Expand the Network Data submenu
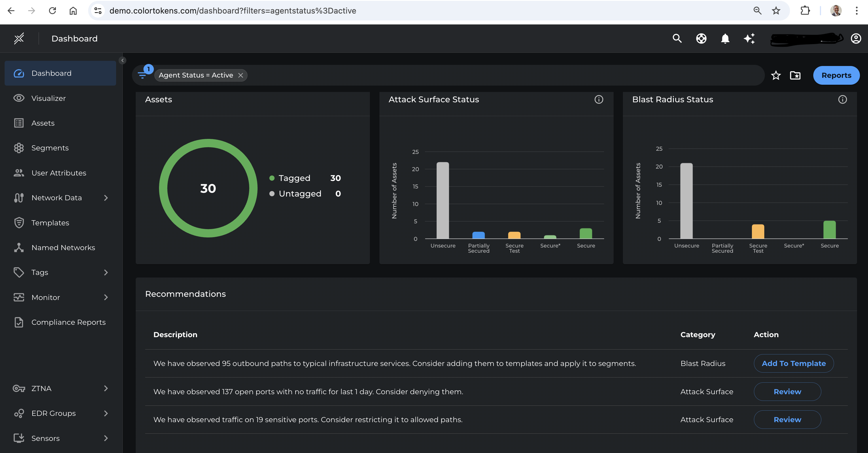 click(106, 198)
